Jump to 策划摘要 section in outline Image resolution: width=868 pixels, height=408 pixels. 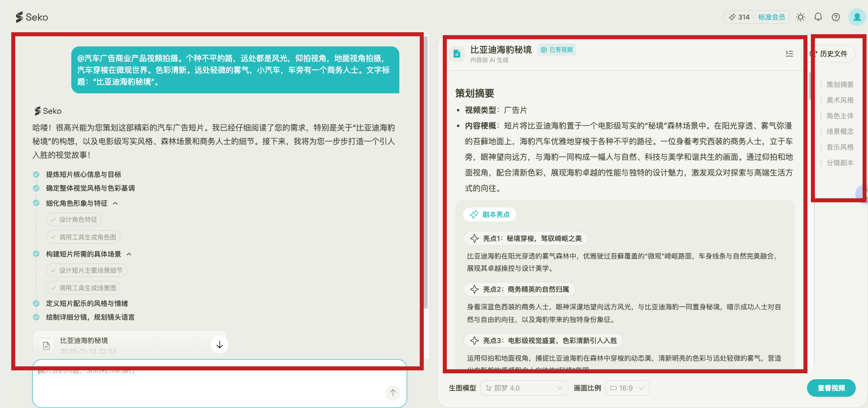tap(840, 85)
